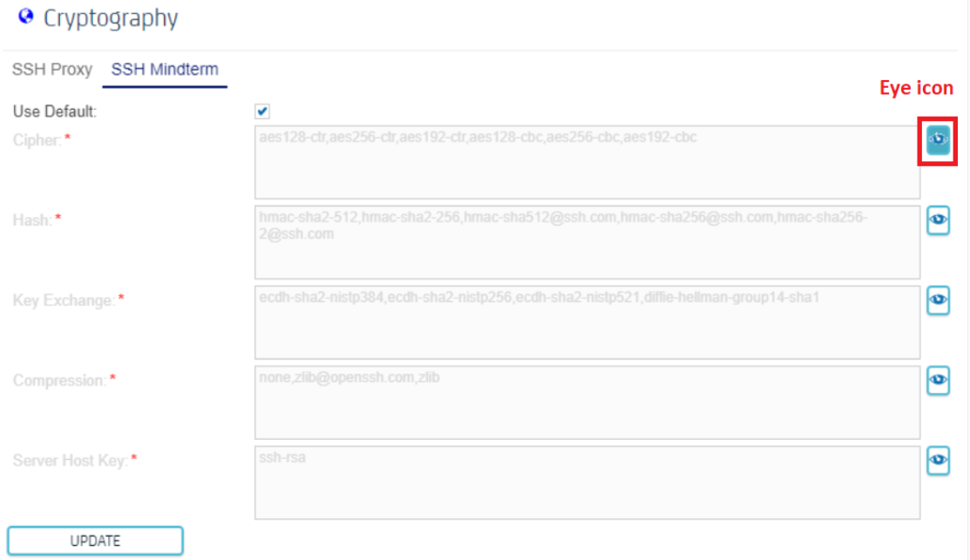Click the eye icon beside Key Exchange field
The width and height of the screenshot is (970, 560).
click(938, 300)
